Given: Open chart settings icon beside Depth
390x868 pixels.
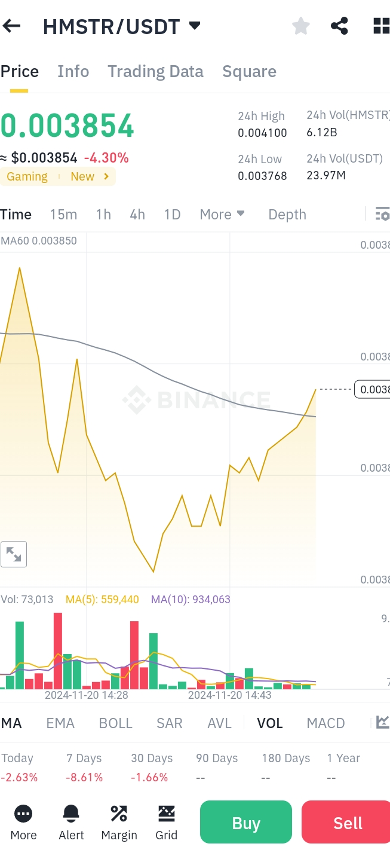Looking at the screenshot, I should click(x=382, y=214).
